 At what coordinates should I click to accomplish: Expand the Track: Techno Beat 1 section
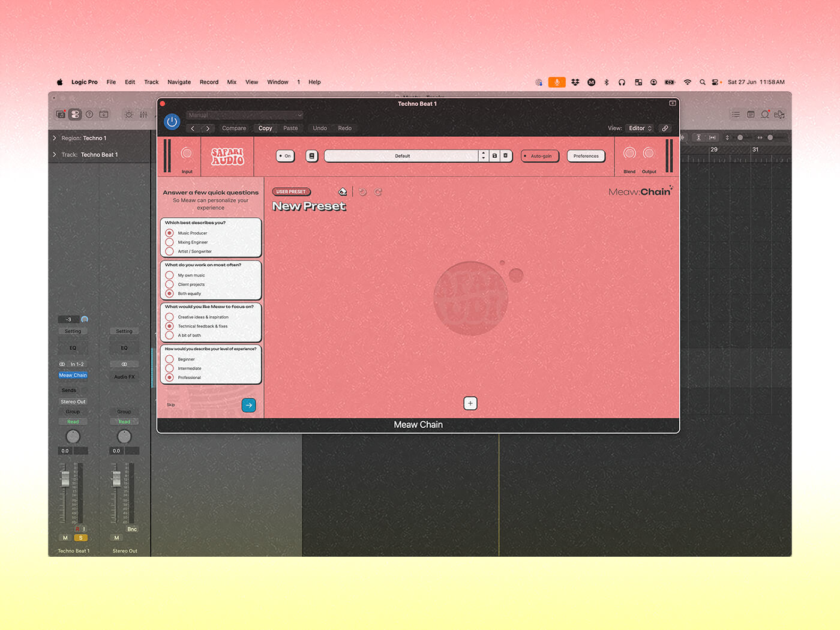point(55,155)
